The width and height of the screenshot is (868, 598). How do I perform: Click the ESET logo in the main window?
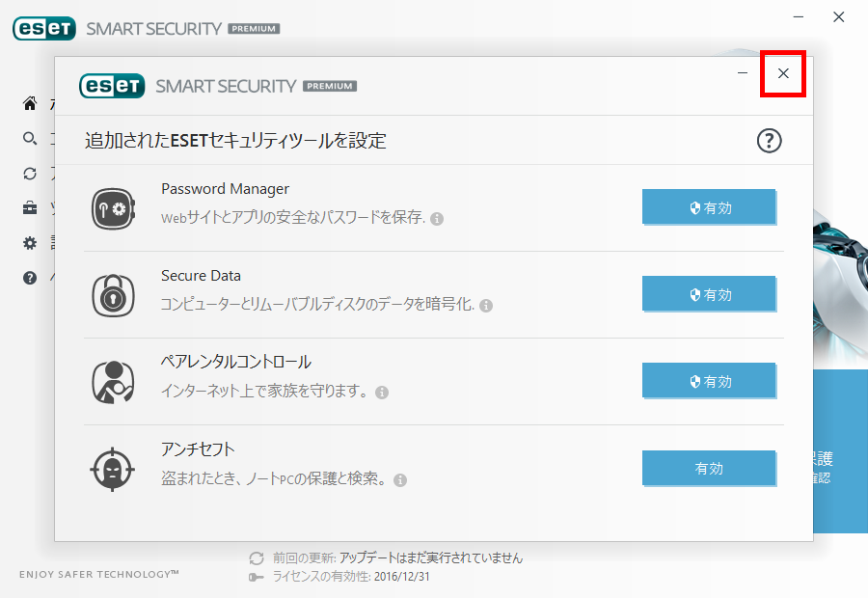[44, 28]
